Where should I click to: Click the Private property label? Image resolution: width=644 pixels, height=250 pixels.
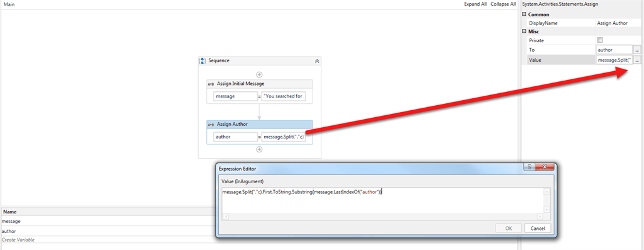tap(536, 40)
